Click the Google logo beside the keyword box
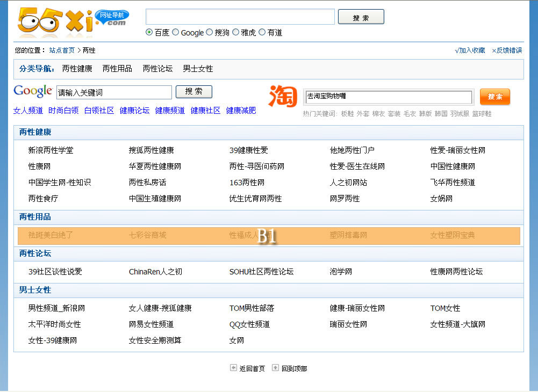This screenshot has height=392, width=538. click(33, 91)
